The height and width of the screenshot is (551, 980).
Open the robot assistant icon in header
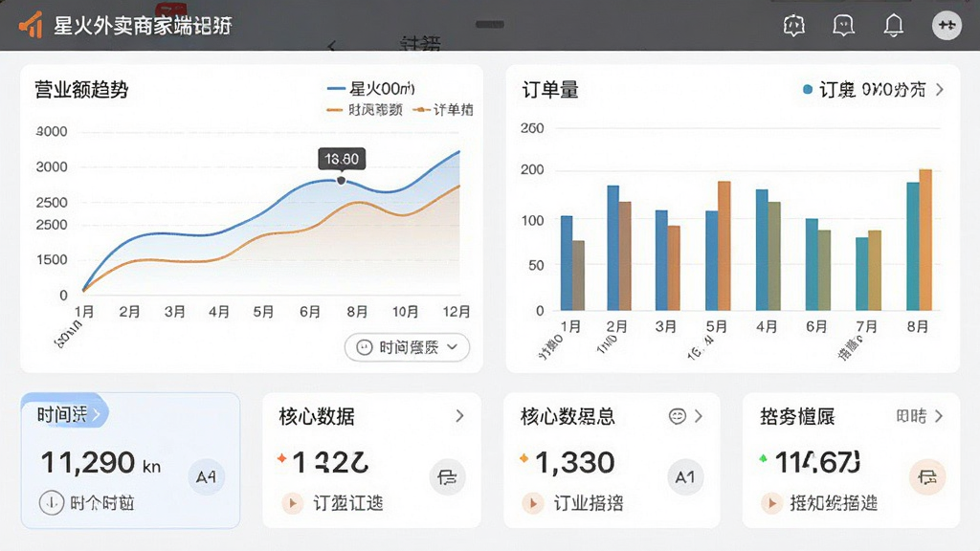point(793,25)
